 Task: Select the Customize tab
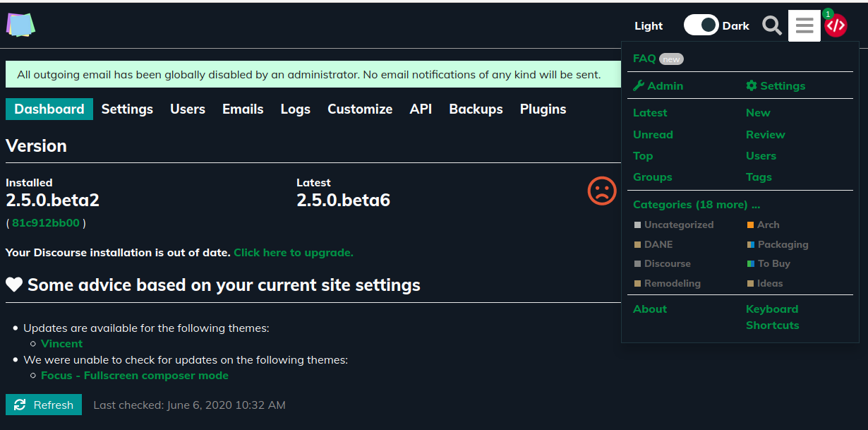pyautogui.click(x=360, y=109)
